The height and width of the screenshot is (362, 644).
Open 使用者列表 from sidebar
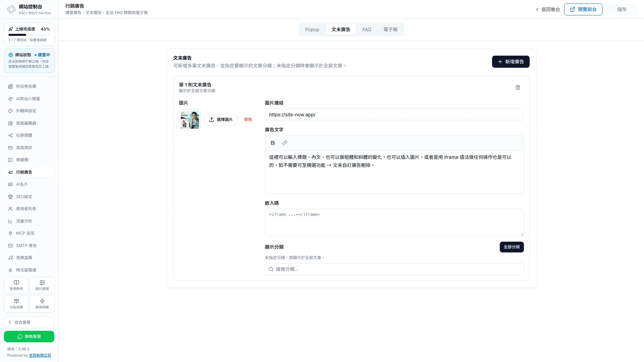29,209
